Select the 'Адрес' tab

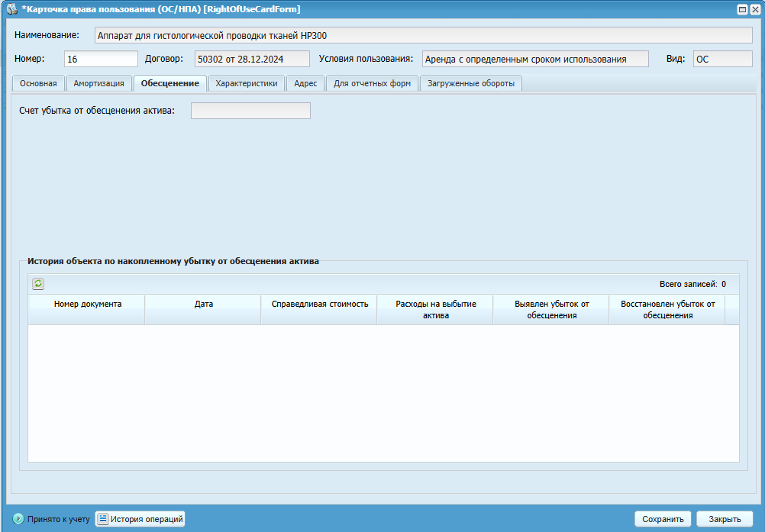(x=305, y=83)
